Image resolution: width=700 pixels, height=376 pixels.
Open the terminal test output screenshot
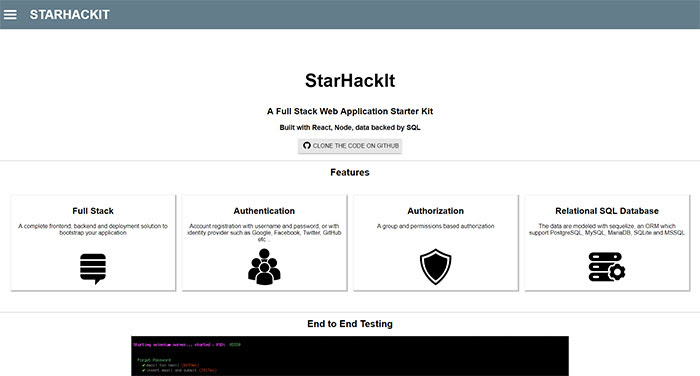click(x=350, y=356)
